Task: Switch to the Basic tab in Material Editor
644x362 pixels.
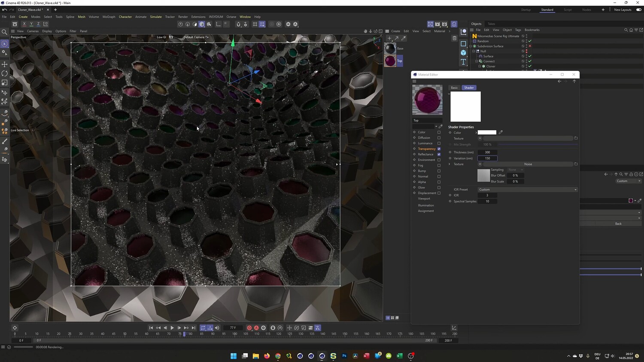Action: 454,87
